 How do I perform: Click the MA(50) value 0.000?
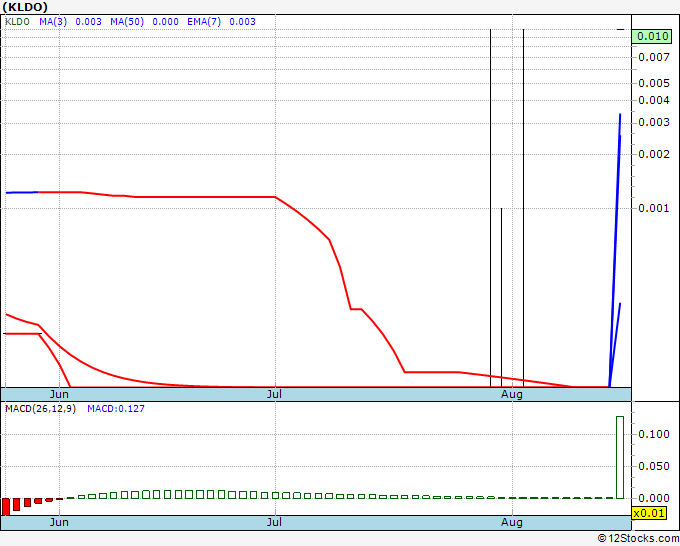[x=165, y=22]
